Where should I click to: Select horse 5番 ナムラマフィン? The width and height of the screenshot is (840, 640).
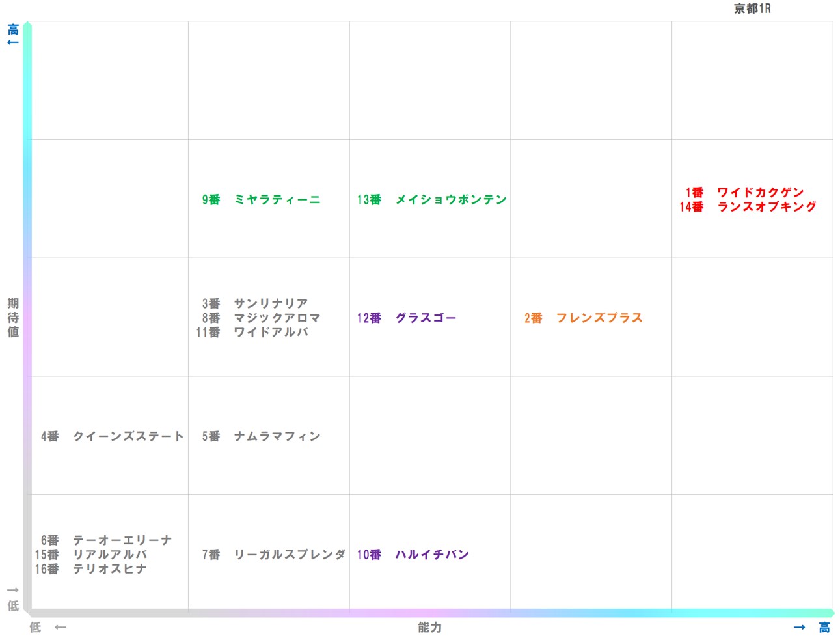261,436
